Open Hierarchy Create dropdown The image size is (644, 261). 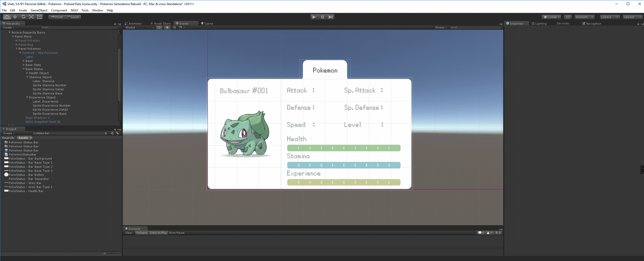pos(9,28)
